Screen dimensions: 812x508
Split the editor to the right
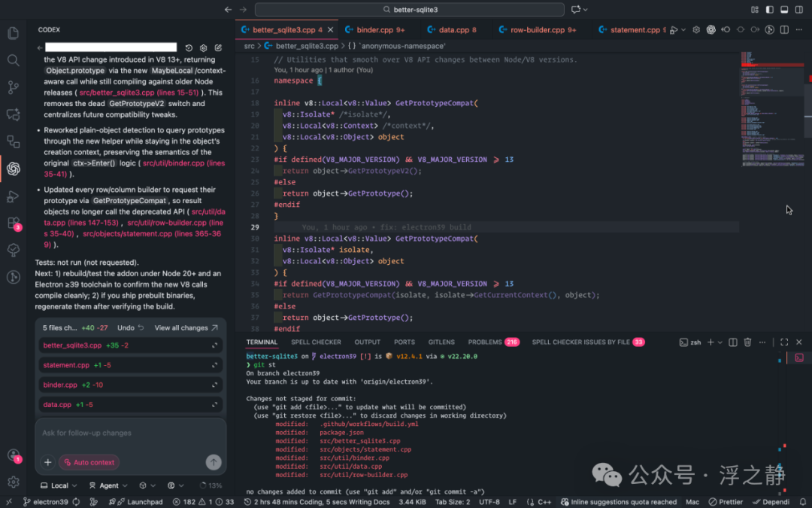[x=784, y=30]
